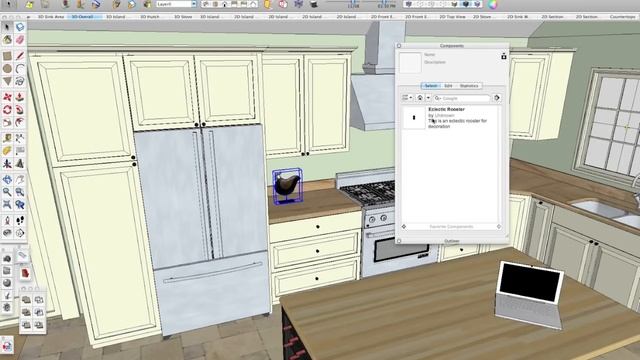Click the Components search field
640x360 pixels.
click(x=462, y=98)
